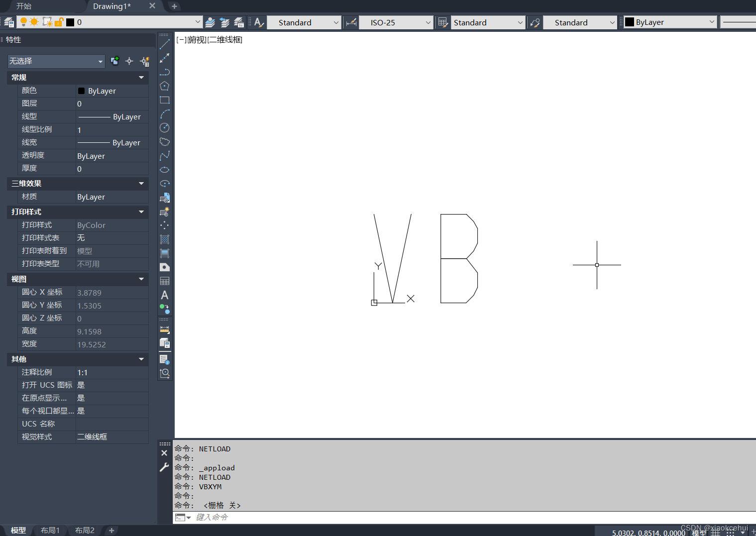
Task: Open the recent commands dropdown arrow
Action: tap(189, 518)
